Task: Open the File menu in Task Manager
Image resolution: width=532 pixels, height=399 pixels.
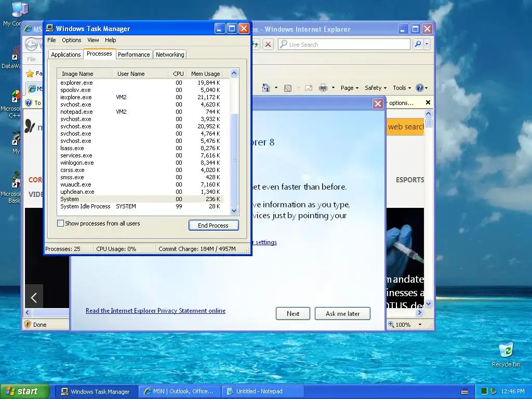Action: (51, 40)
